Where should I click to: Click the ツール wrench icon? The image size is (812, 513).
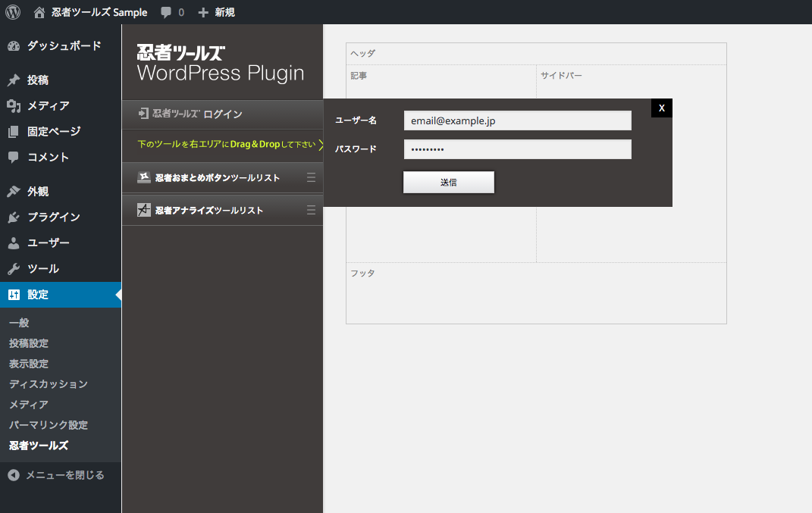tap(14, 269)
